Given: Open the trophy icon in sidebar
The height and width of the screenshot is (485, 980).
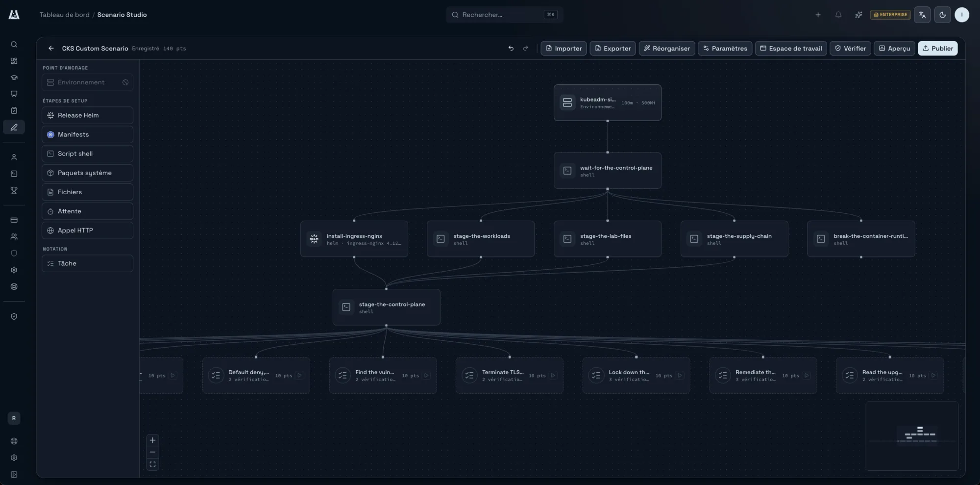Looking at the screenshot, I should click(14, 190).
